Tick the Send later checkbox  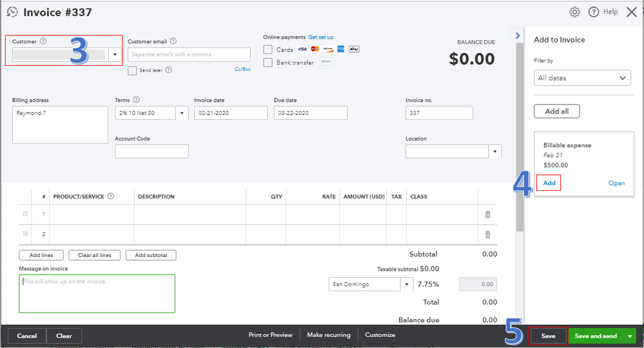click(x=132, y=71)
